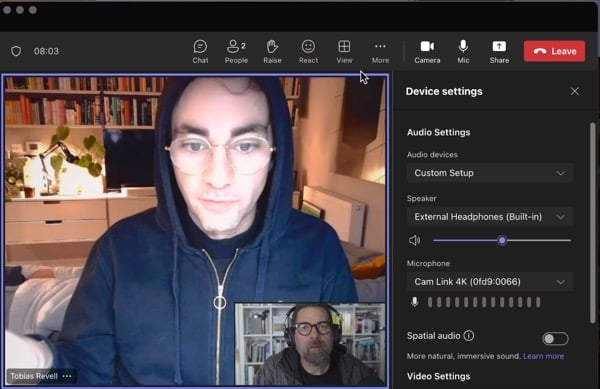Click the 08:03 meeting timer
The width and height of the screenshot is (600, 389).
46,51
